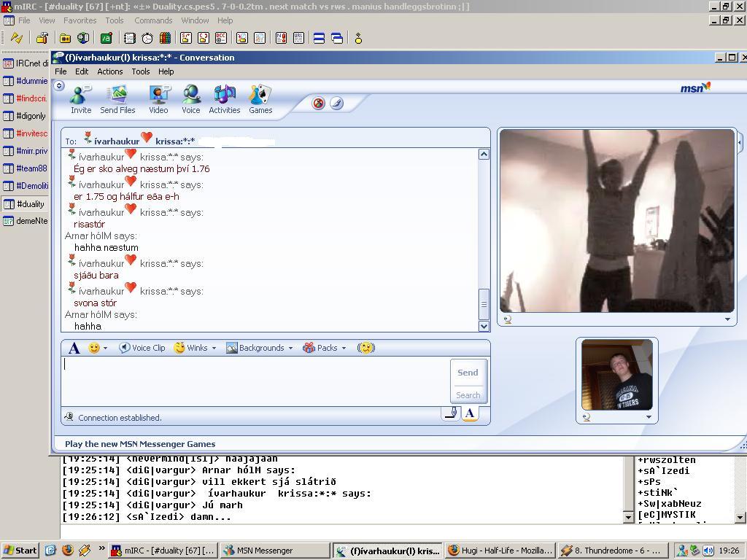Select +stiNk` in mIRC nick list
This screenshot has height=560, width=747.
click(658, 492)
